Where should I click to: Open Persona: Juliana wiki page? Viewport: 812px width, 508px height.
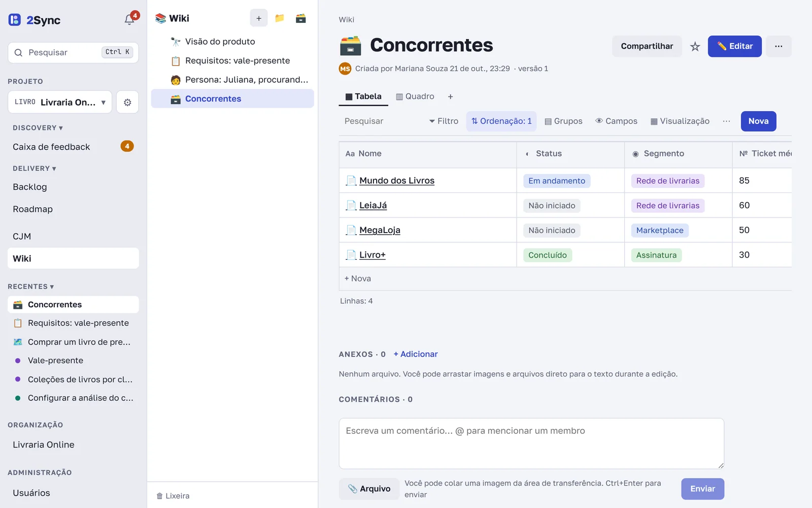[232, 80]
